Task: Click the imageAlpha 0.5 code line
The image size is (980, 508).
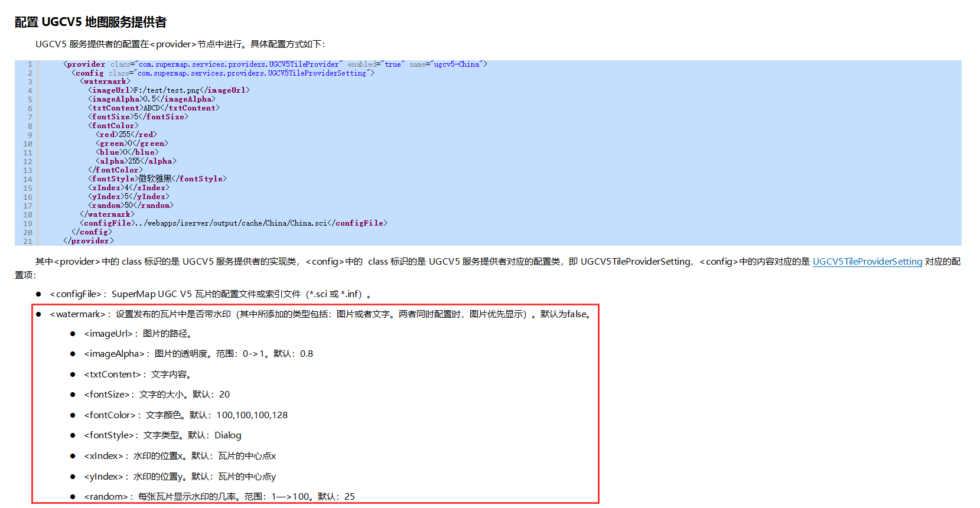Action: point(152,99)
